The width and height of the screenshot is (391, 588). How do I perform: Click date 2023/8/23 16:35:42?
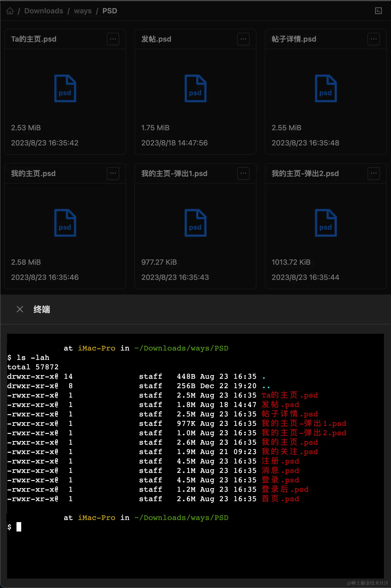45,143
